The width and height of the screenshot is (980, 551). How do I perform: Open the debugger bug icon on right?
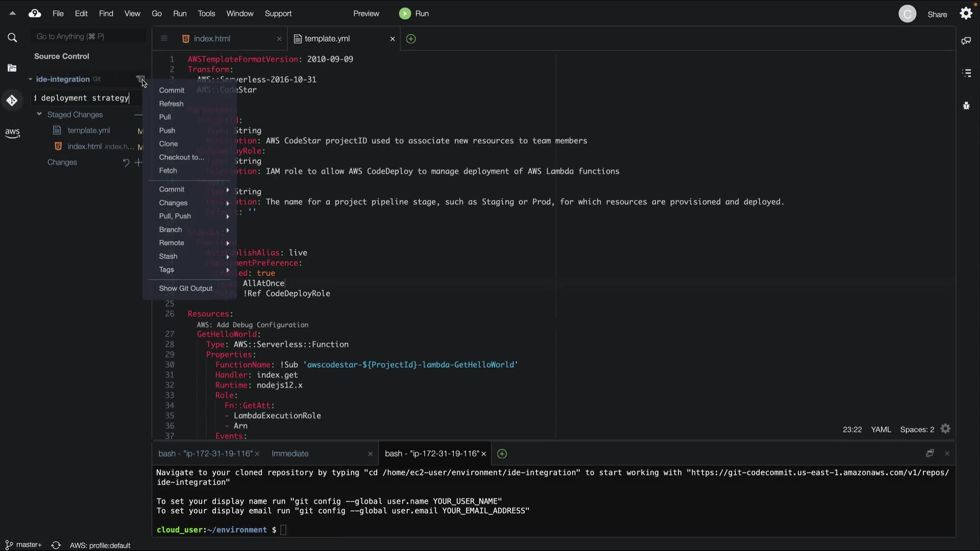click(x=966, y=106)
